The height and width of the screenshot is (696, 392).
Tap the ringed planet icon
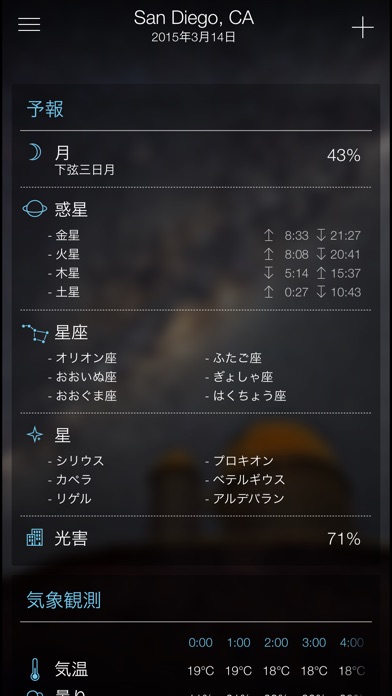click(35, 209)
